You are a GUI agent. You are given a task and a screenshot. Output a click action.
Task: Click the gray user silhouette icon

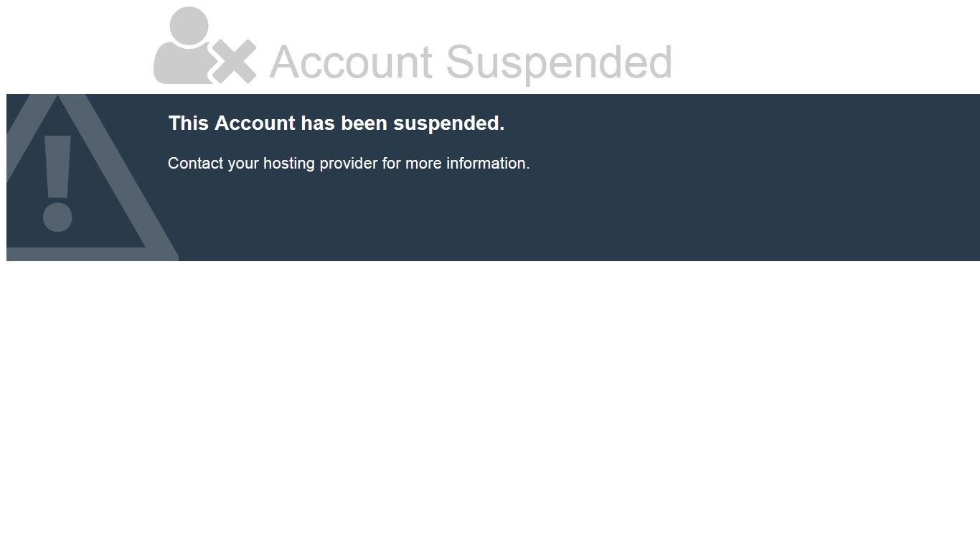click(x=182, y=47)
